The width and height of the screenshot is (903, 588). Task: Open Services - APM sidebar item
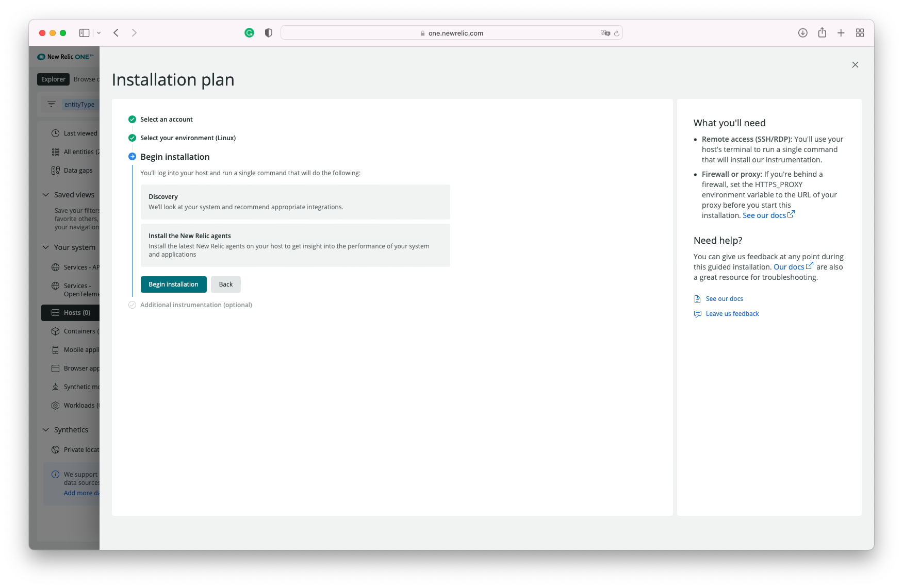point(75,267)
